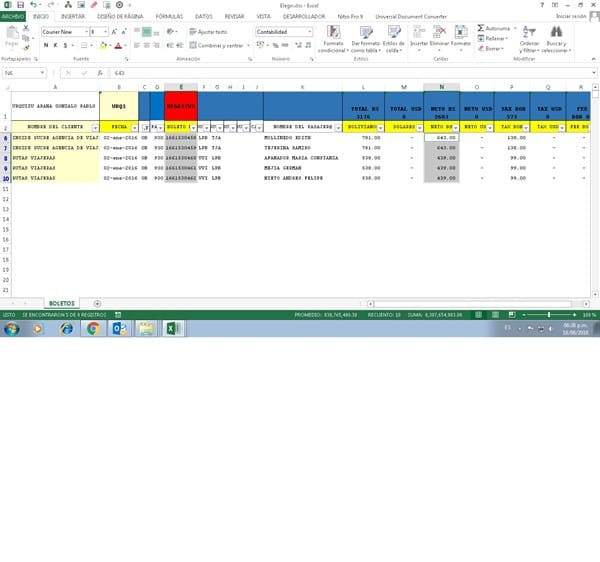Open Buscar y seleccionar binoculars icon
Image resolution: width=600 pixels, height=562 pixels.
coord(556,33)
